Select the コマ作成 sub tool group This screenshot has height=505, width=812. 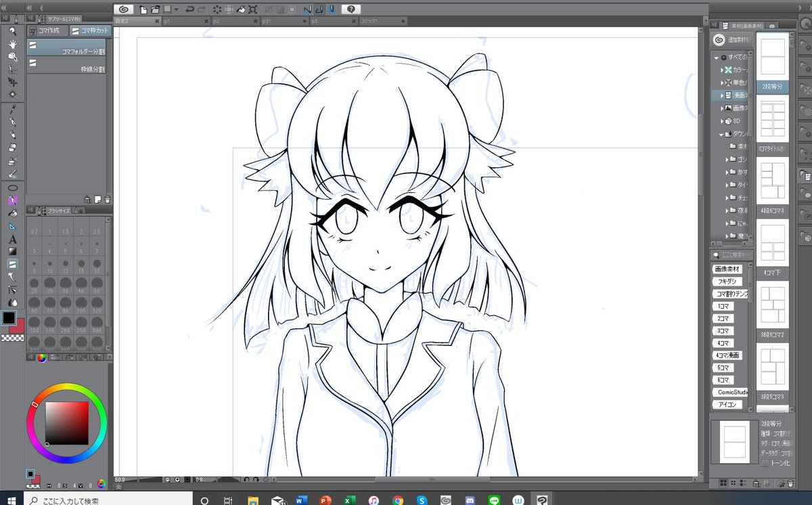[x=47, y=30]
